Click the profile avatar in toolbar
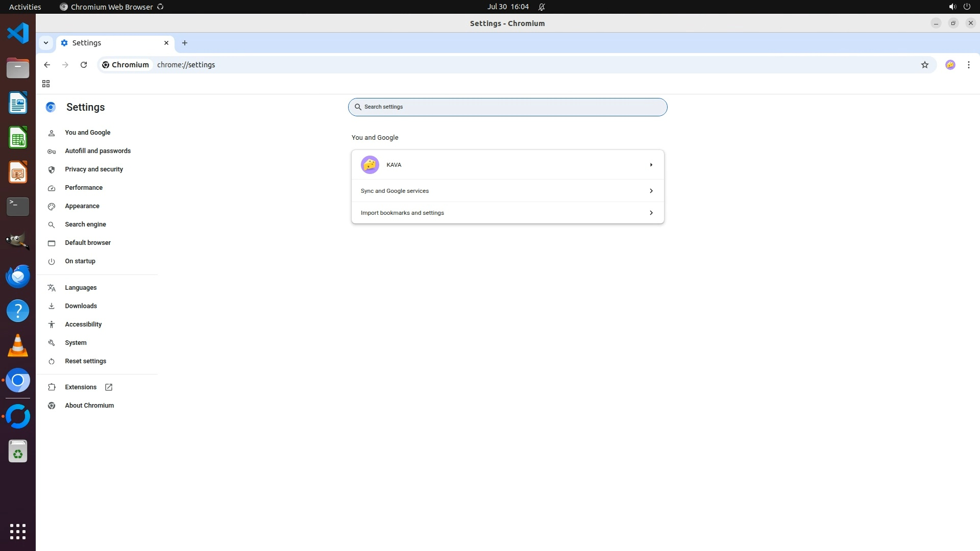980x551 pixels. 950,65
